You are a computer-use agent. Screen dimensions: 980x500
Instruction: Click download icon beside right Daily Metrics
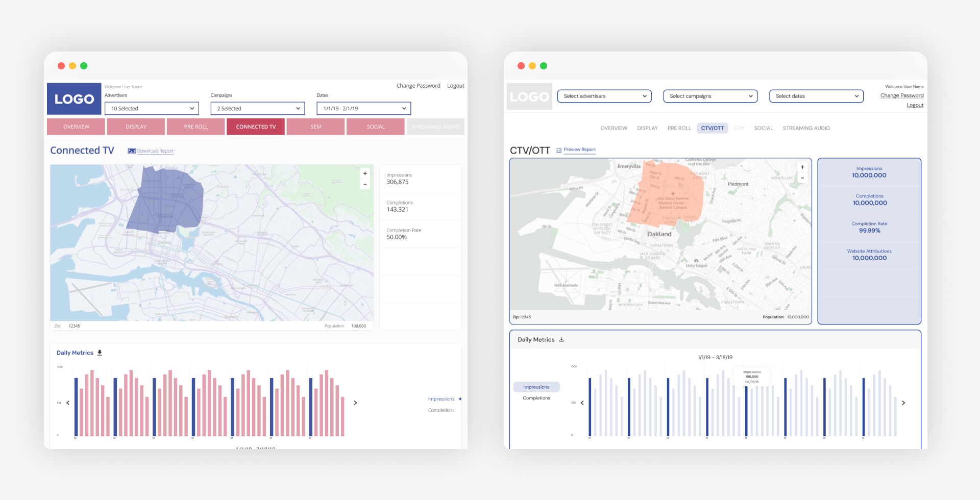(x=561, y=340)
